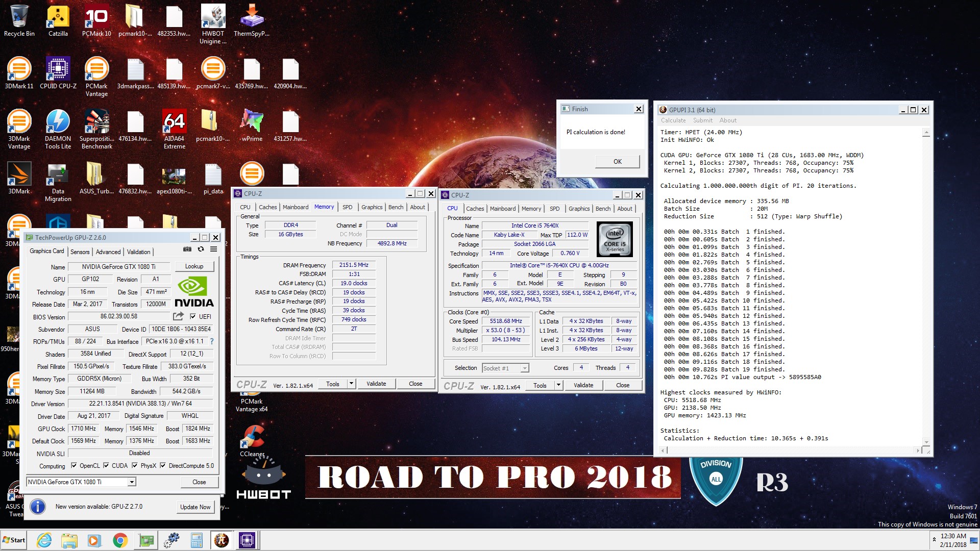Viewport: 980px width, 551px height.
Task: Open Windows Explorer folder on taskbar
Action: click(x=69, y=540)
